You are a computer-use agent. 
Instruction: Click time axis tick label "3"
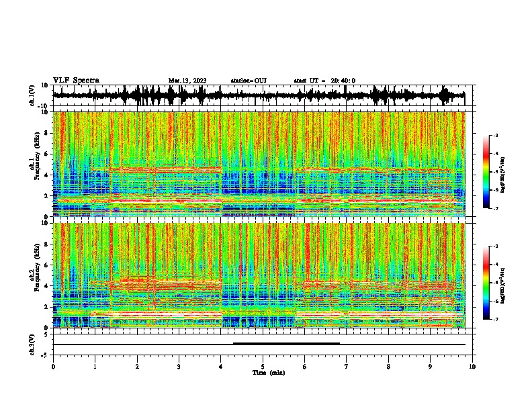179,367
